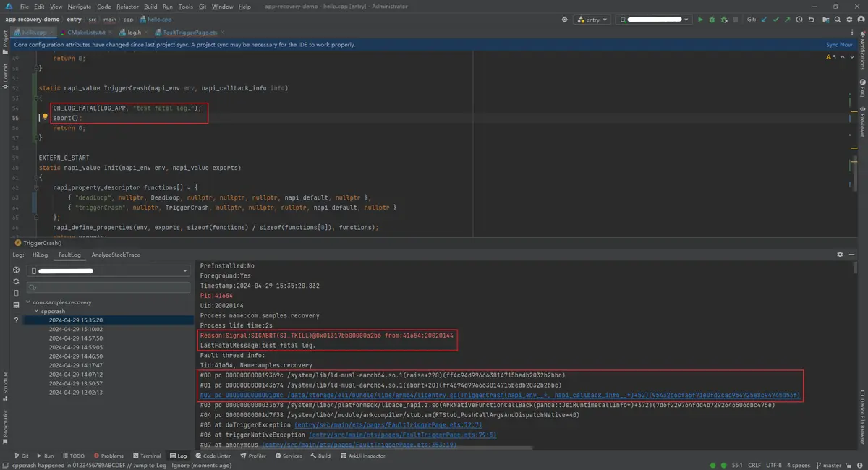
Task: Open the device selector dropdown in toolbar
Action: click(654, 20)
